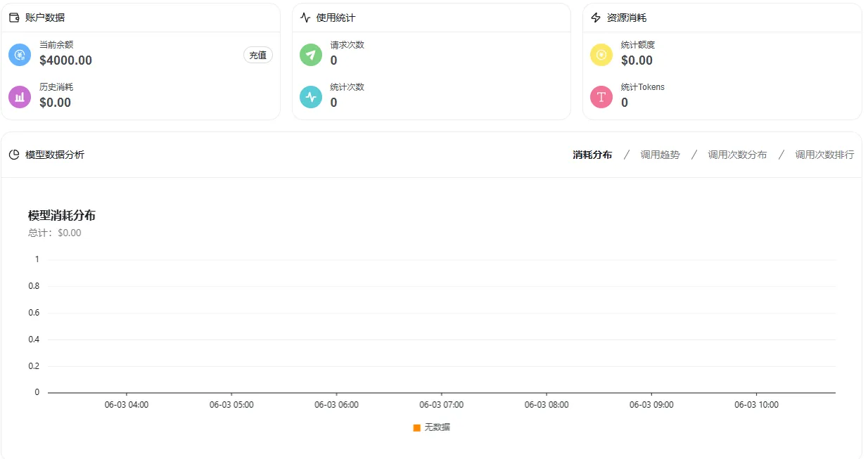Click the lightning icon beside 资源消耗

596,18
